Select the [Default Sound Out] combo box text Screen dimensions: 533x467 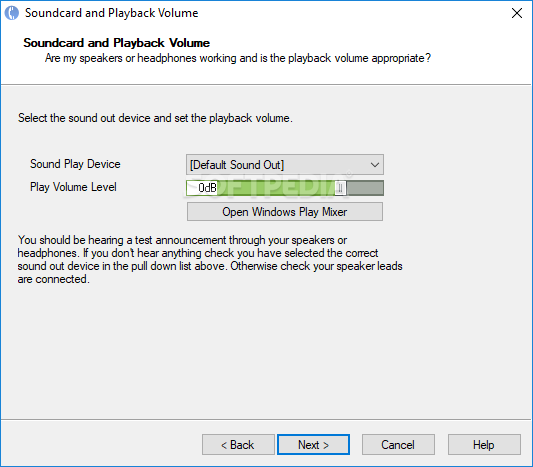click(x=237, y=165)
